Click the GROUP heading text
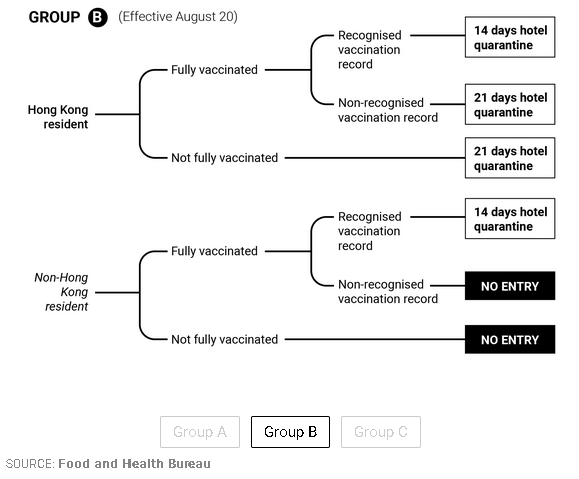Viewport: 579px width, 479px height. (x=54, y=17)
